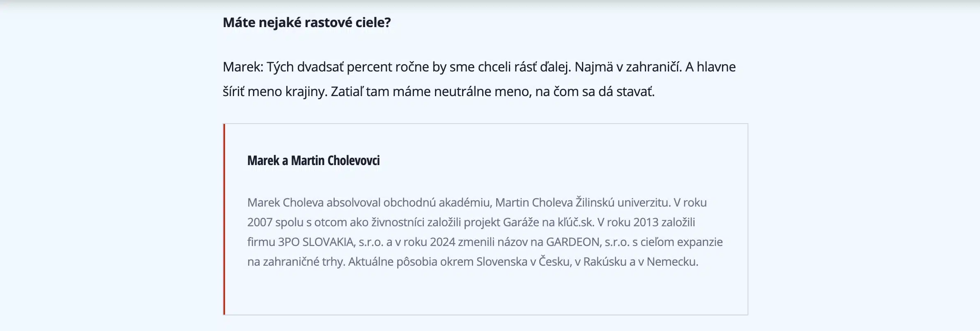Click the company name 'GARDEON, s.r.o.'
Image resolution: width=980 pixels, height=331 pixels.
point(588,242)
